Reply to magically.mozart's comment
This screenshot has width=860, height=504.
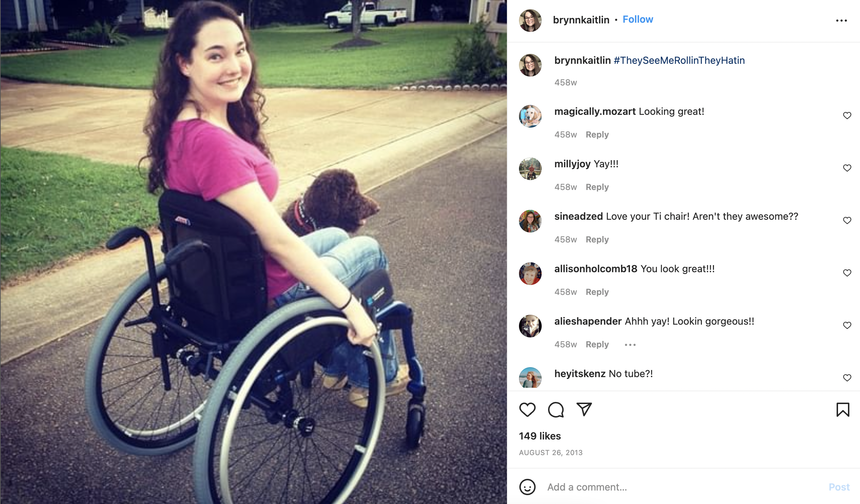coord(597,135)
